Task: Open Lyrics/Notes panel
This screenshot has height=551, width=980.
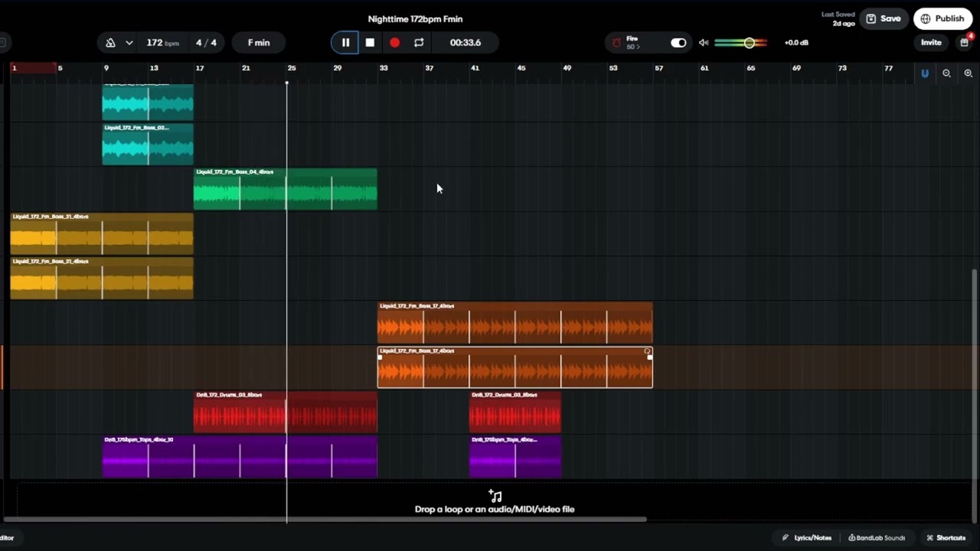Action: pyautogui.click(x=806, y=538)
